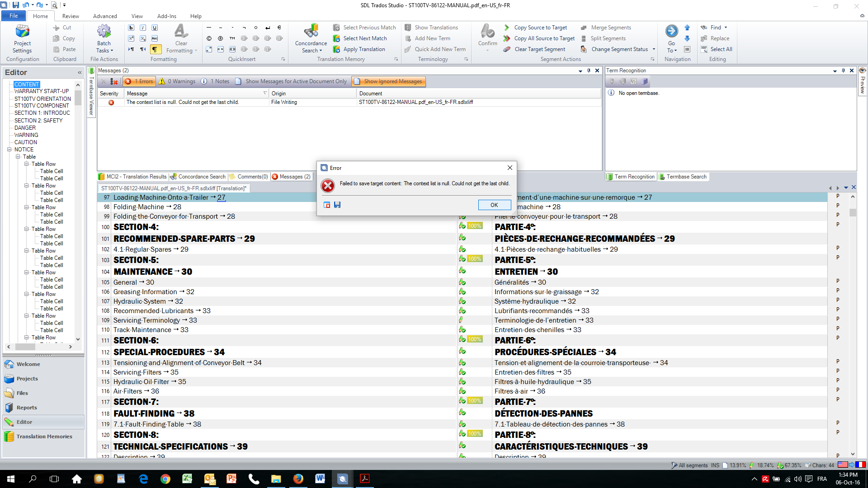Image resolution: width=868 pixels, height=488 pixels.
Task: Click the Confirm segment icon
Action: tap(487, 31)
